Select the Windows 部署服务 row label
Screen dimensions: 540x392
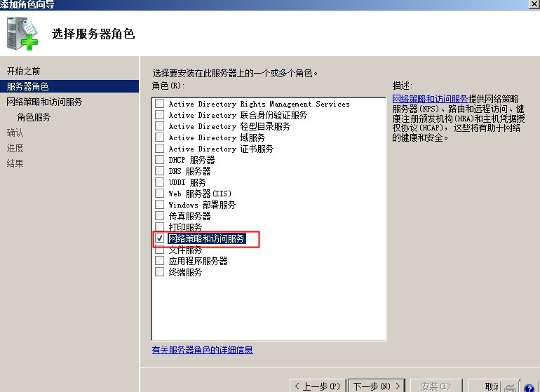(202, 205)
